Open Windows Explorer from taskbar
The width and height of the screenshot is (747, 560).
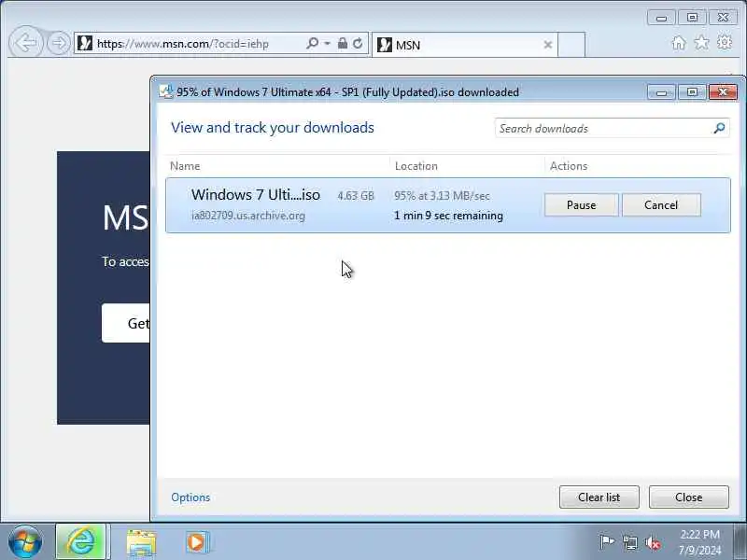[141, 542]
